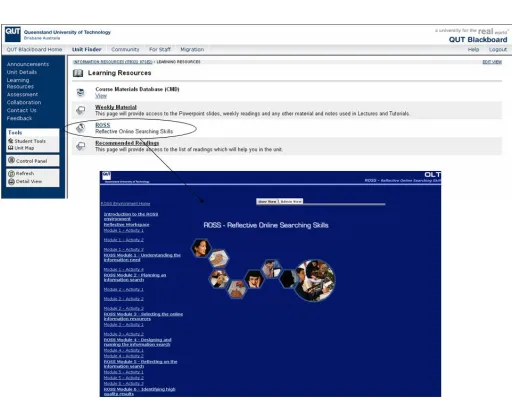Click the Unit Map link

tap(24, 148)
